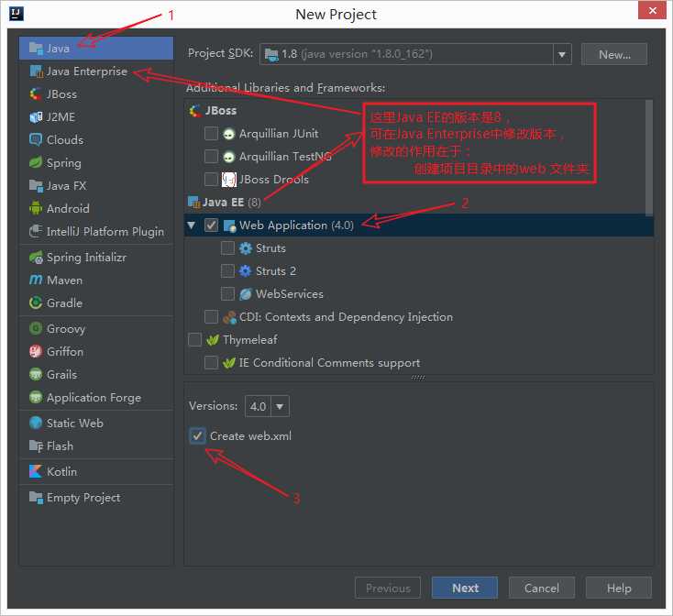Viewport: 673px width, 616px height.
Task: Check IE Conditional Comments support checkbox
Action: click(x=211, y=362)
